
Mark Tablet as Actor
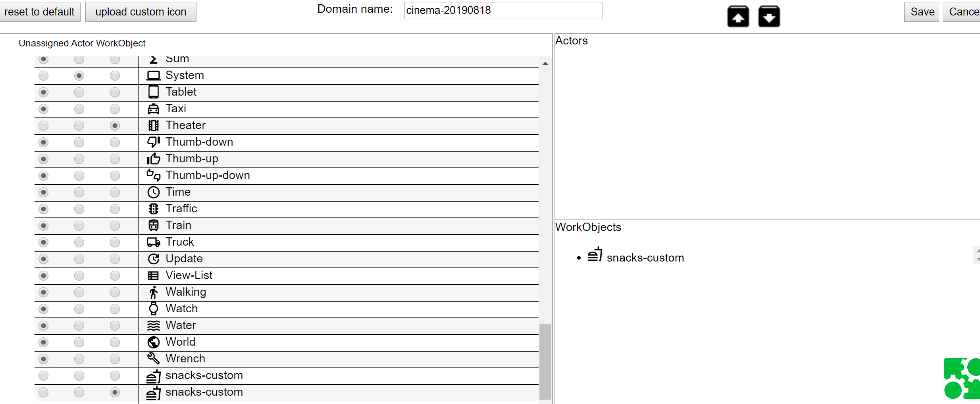point(79,92)
